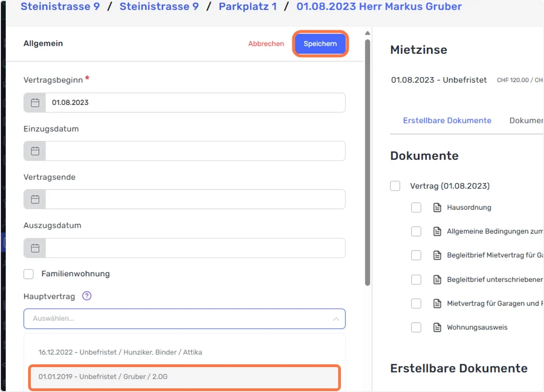Image resolution: width=544 pixels, height=392 pixels.
Task: Check the Hausordnung checkbox
Action: tap(416, 208)
